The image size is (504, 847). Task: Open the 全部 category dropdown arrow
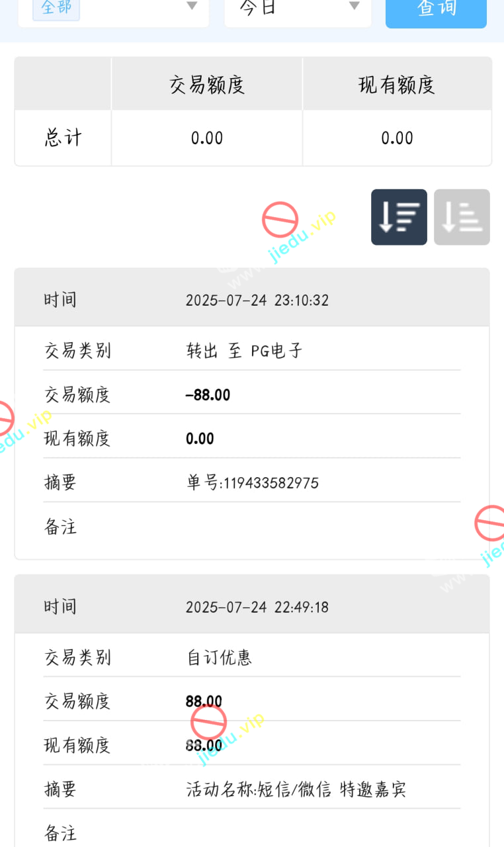192,7
